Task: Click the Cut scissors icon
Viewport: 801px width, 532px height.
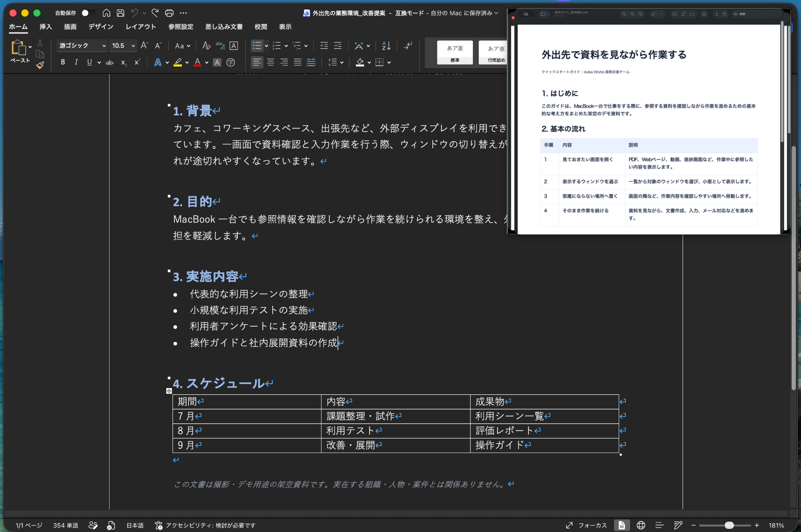Action: click(40, 43)
